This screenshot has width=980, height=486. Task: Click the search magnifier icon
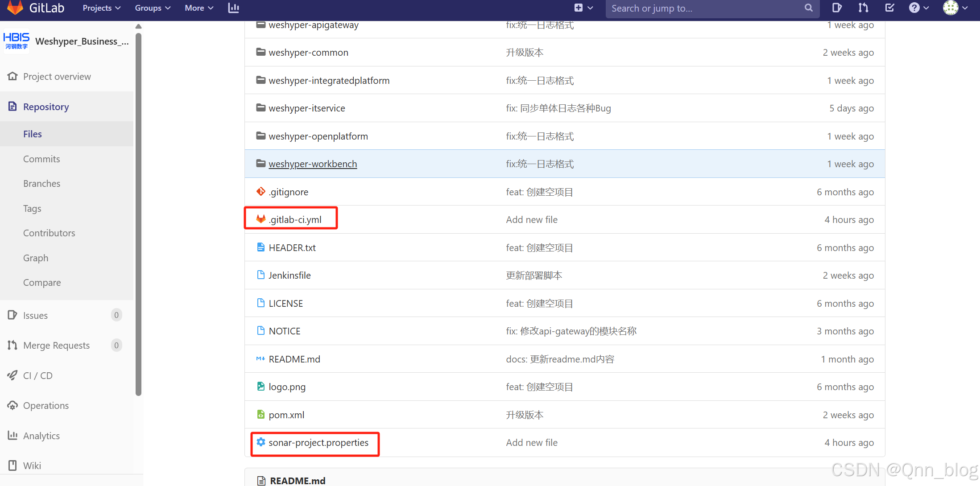tap(809, 8)
